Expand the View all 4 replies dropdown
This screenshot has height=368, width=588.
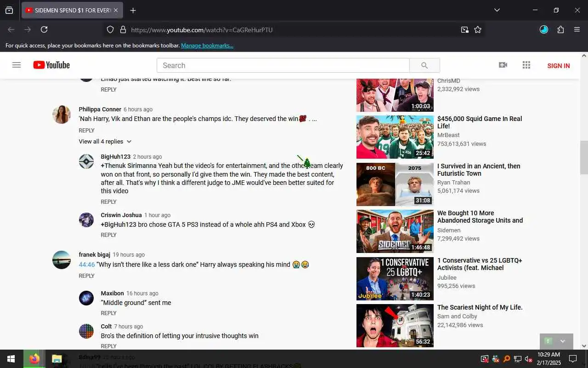click(x=105, y=141)
